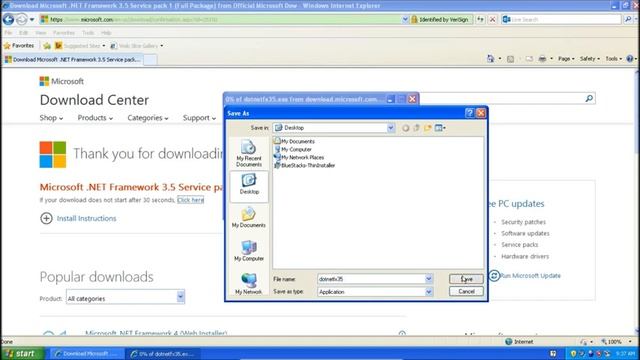Screen dimensions: 640x360
Task: Click the Stop loading red X icon
Action: pyautogui.click(x=493, y=19)
